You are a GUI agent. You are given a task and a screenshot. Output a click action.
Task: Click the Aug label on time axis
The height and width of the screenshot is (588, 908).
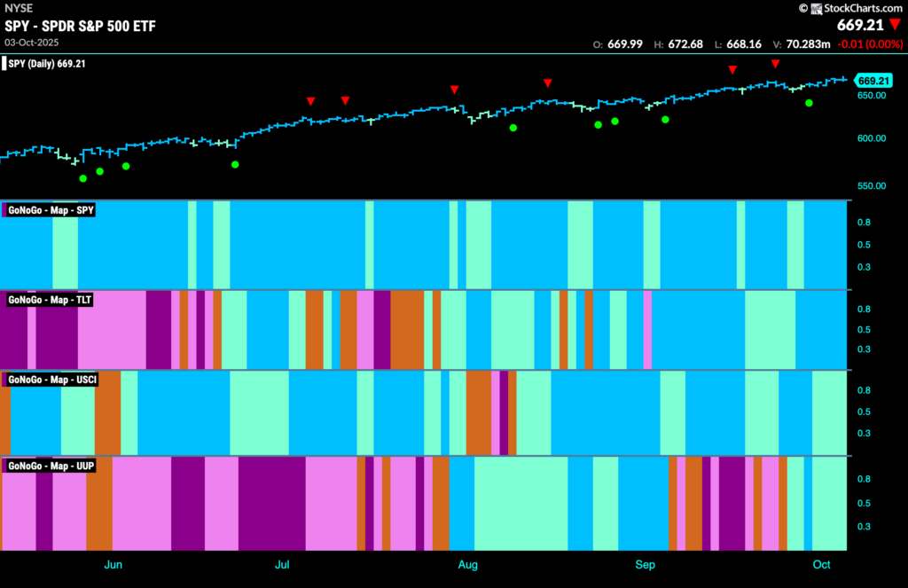pyautogui.click(x=468, y=564)
